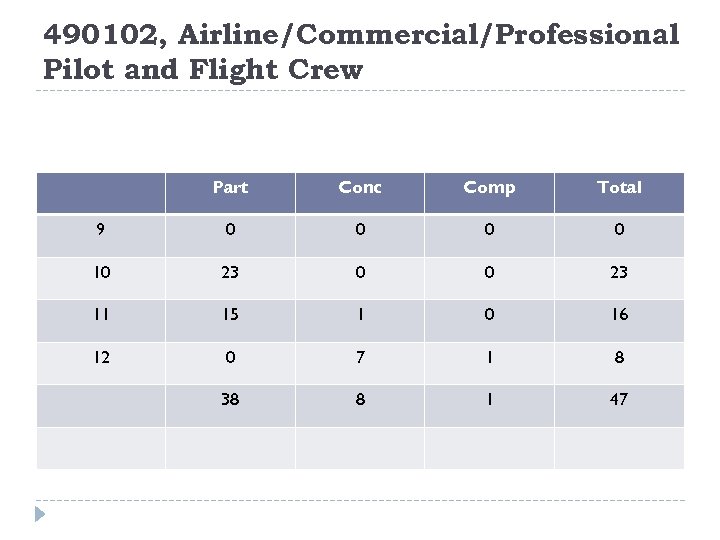The image size is (720, 540).
Task: Select the "Part" column header cell
Action: coord(230,188)
